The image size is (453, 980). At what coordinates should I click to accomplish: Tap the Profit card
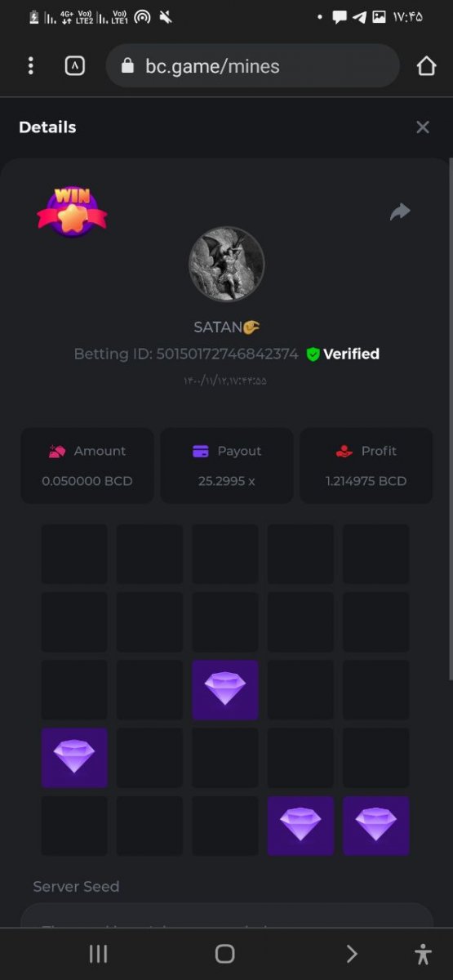(x=366, y=465)
